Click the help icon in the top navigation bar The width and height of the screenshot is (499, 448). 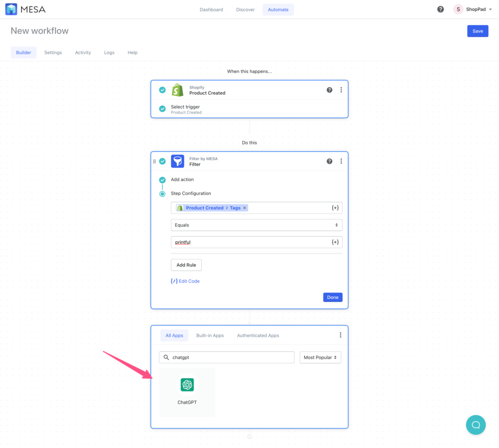pyautogui.click(x=440, y=9)
